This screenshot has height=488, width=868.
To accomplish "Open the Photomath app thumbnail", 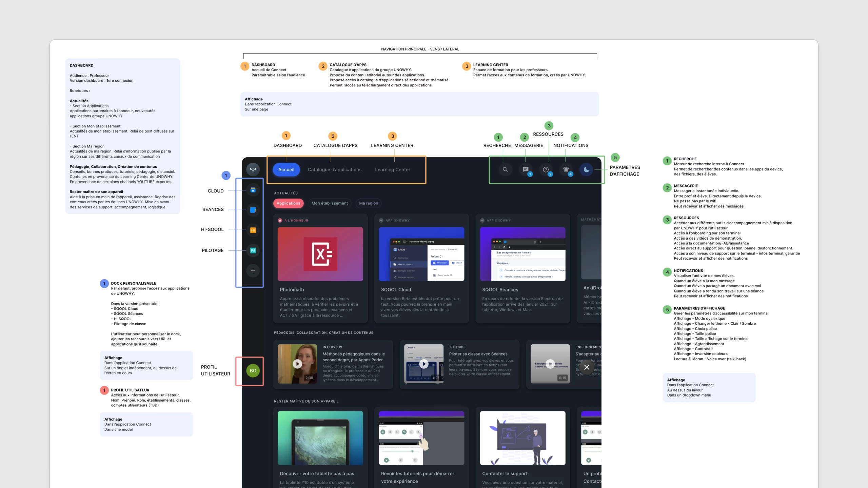I will point(320,254).
